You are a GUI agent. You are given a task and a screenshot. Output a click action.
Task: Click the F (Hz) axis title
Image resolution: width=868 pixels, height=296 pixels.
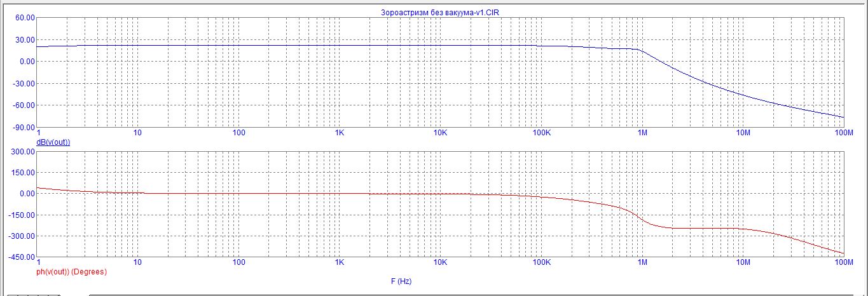pos(401,280)
